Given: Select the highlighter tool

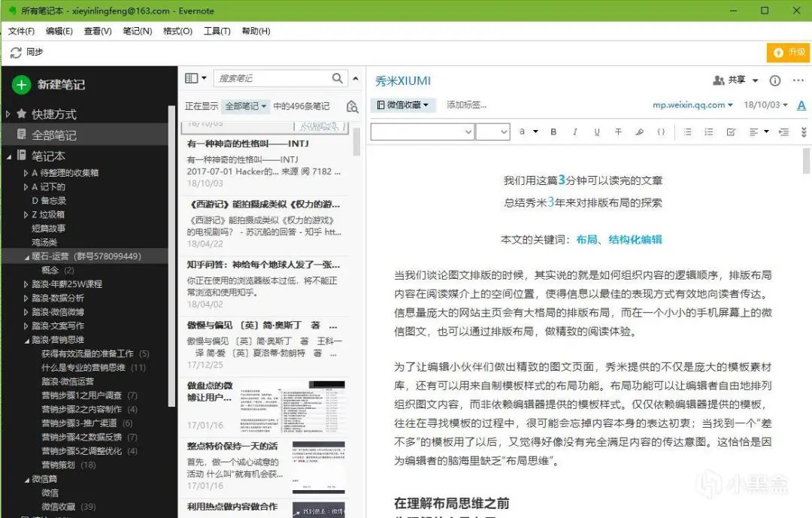Looking at the screenshot, I should pos(640,132).
